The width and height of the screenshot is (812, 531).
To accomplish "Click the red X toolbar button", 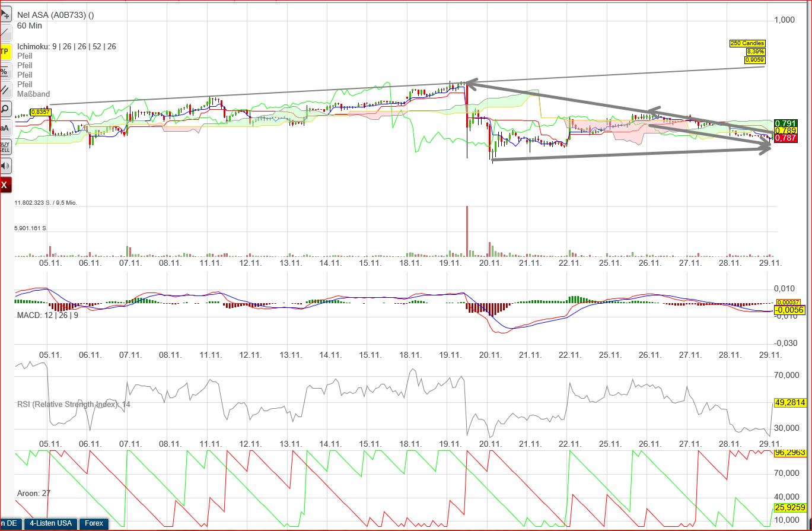I will point(5,185).
